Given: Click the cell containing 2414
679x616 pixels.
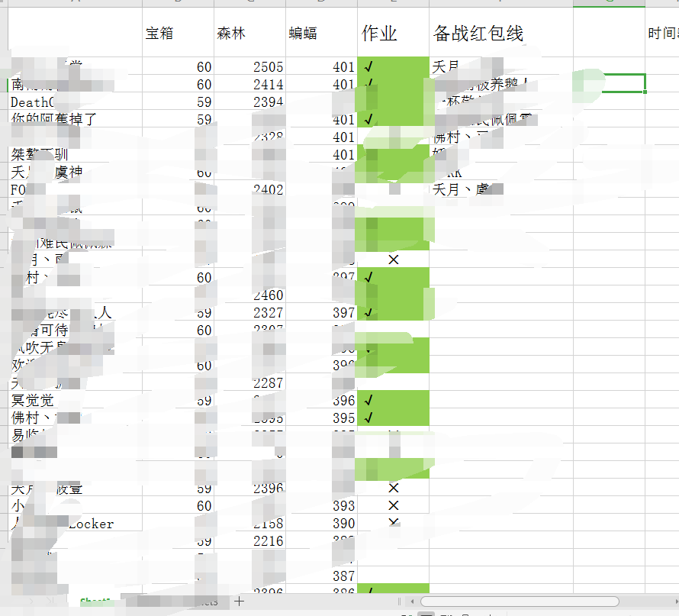Looking at the screenshot, I should click(250, 84).
